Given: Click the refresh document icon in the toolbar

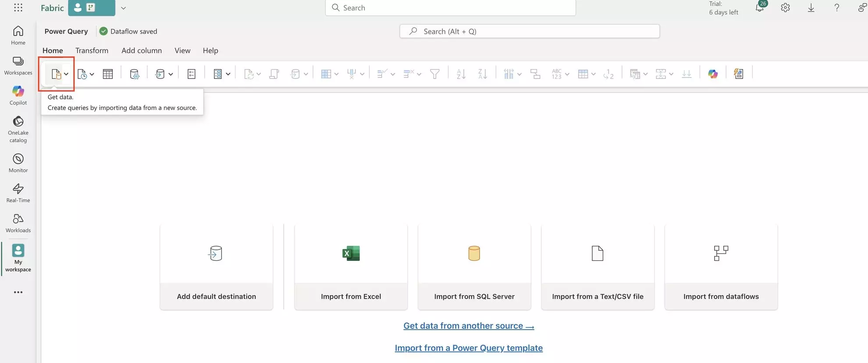Looking at the screenshot, I should coord(249,74).
